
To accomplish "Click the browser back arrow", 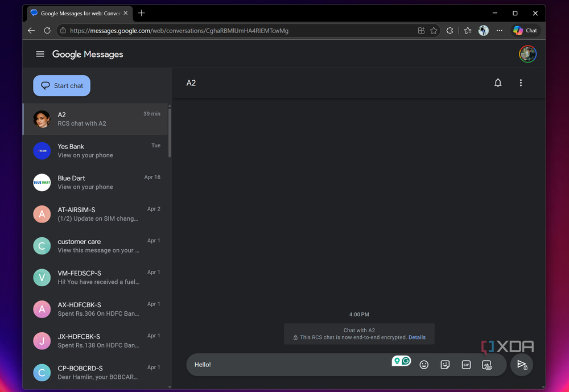I will point(31,31).
